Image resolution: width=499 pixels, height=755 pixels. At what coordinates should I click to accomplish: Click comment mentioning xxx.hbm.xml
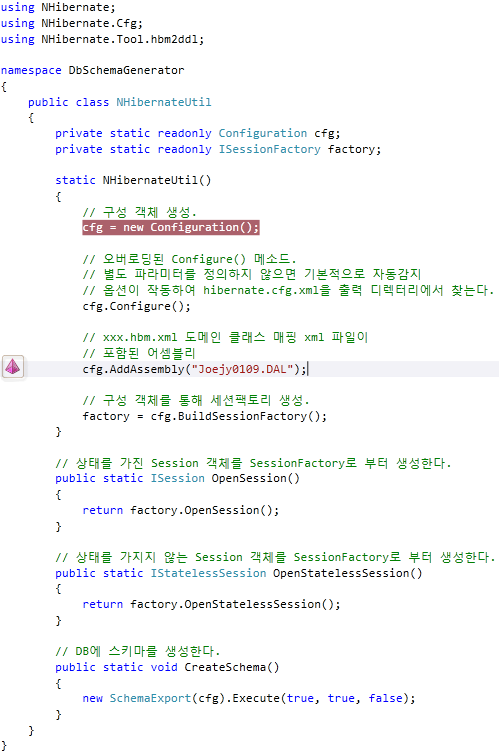pos(225,337)
